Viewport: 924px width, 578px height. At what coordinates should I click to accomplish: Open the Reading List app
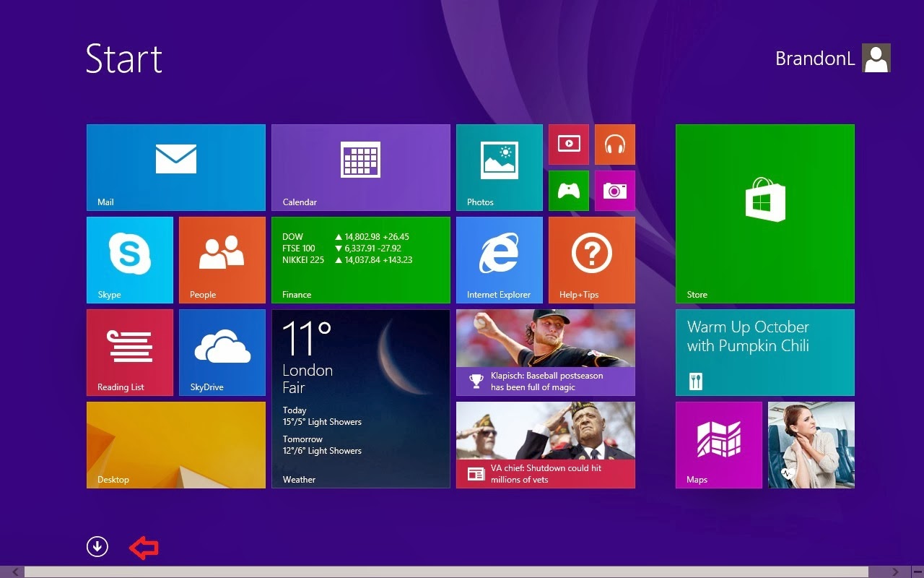(x=130, y=352)
